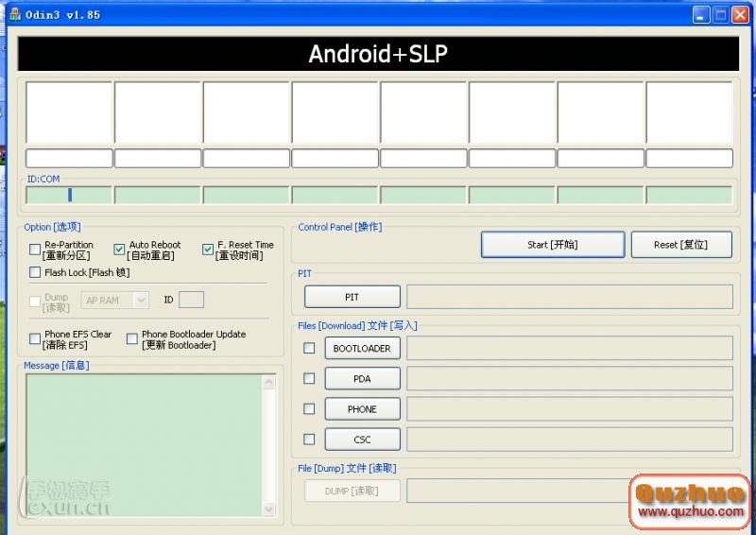Image resolution: width=756 pixels, height=535 pixels.
Task: Tick the Phone EFS Clear checkbox
Action: pos(35,338)
